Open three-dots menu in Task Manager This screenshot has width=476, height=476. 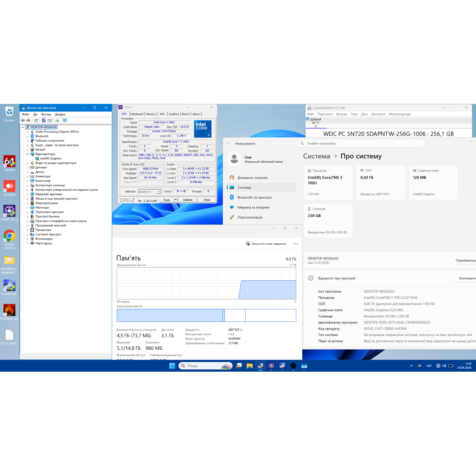(296, 244)
